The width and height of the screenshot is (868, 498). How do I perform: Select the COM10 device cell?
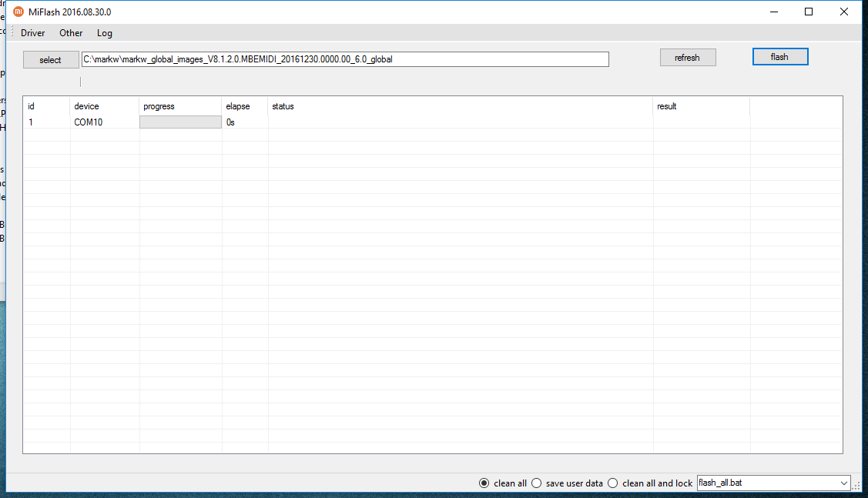pos(104,122)
